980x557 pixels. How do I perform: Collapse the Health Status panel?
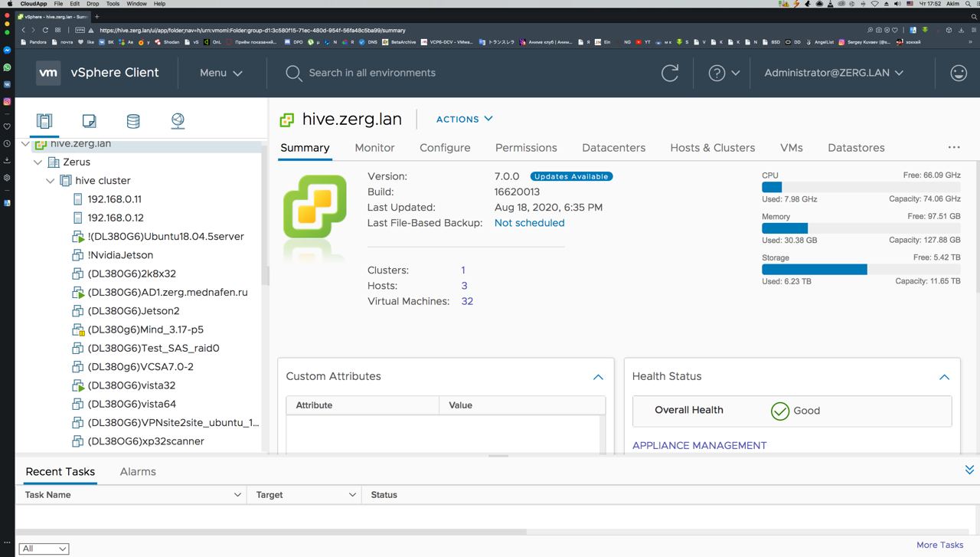pyautogui.click(x=944, y=377)
